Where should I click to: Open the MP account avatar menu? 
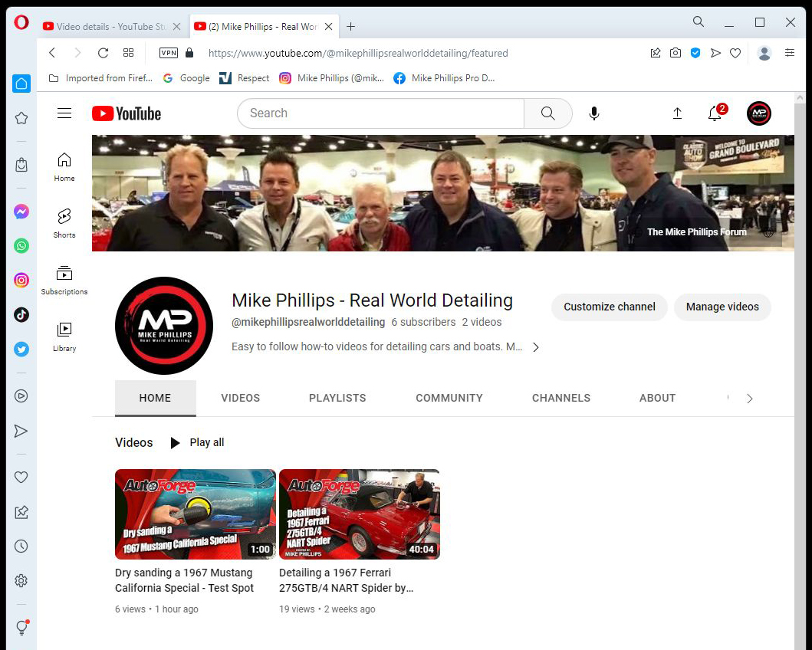click(758, 113)
